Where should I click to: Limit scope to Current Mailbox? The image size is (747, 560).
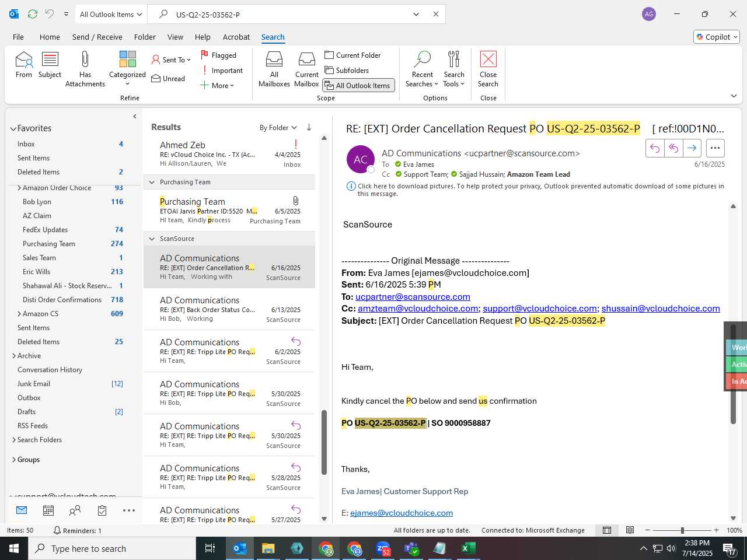[x=307, y=69]
